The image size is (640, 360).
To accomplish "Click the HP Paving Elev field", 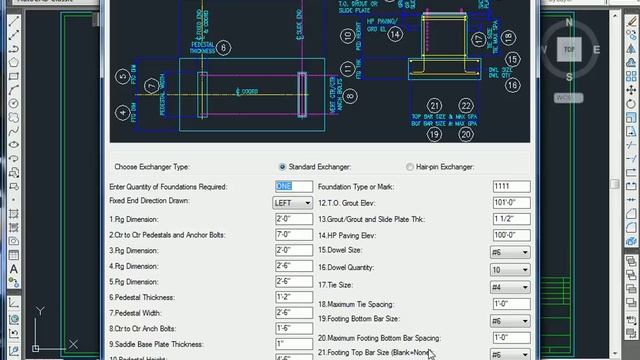I will [x=511, y=235].
